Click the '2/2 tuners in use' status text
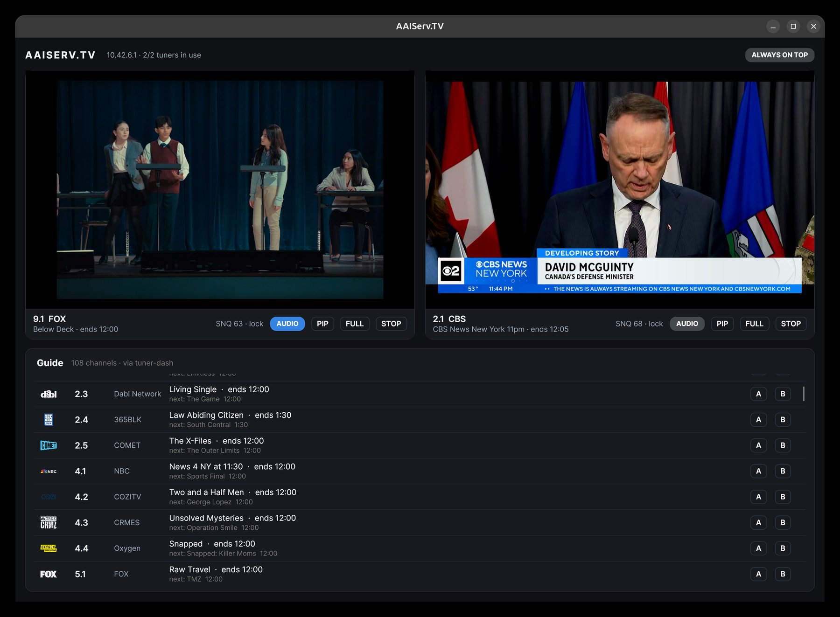840x617 pixels. click(172, 55)
